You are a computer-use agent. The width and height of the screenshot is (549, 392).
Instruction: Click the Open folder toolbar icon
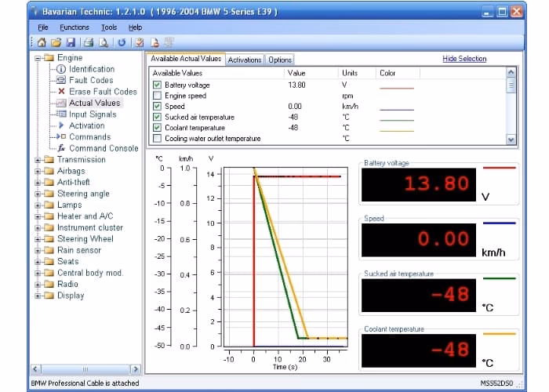[56, 42]
